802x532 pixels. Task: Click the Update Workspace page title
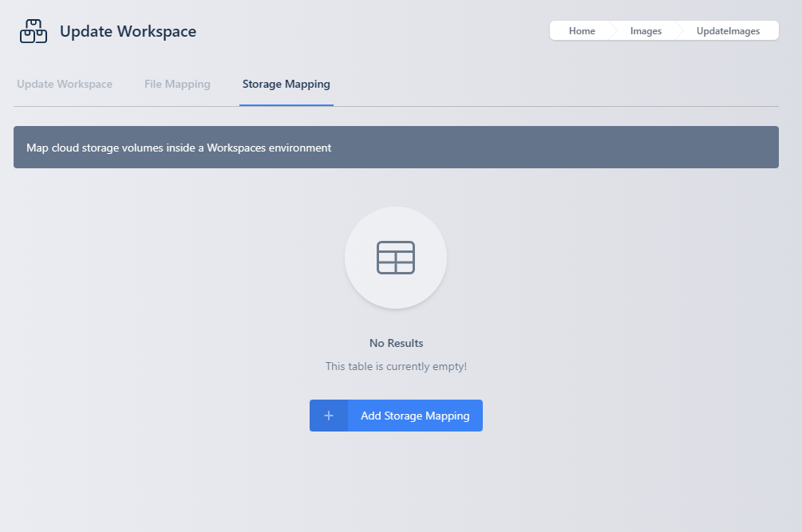128,31
